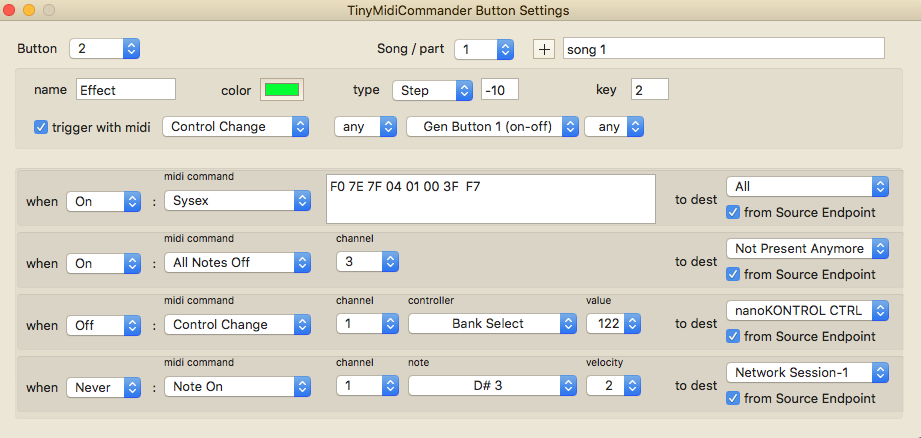Click the song 1 name text field

coord(724,49)
